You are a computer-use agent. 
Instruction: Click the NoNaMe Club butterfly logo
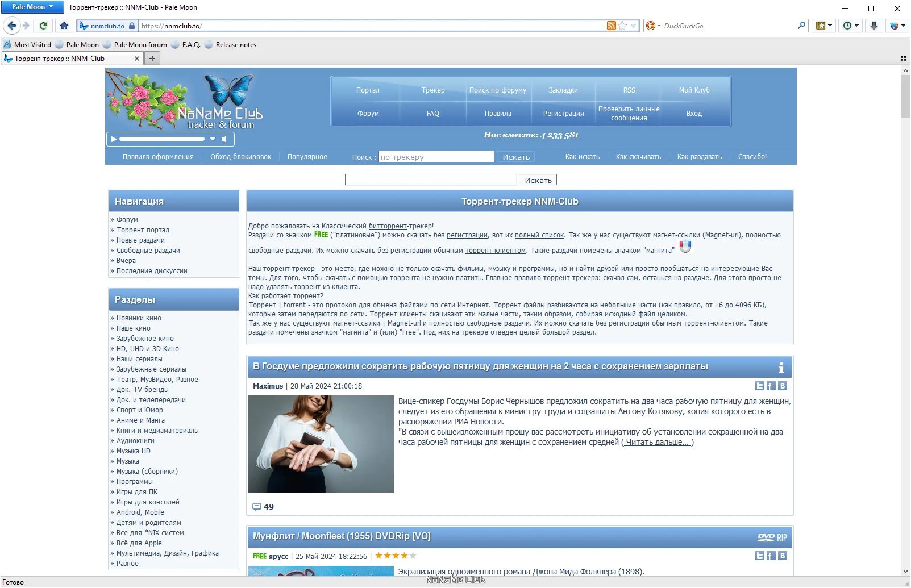(x=228, y=90)
